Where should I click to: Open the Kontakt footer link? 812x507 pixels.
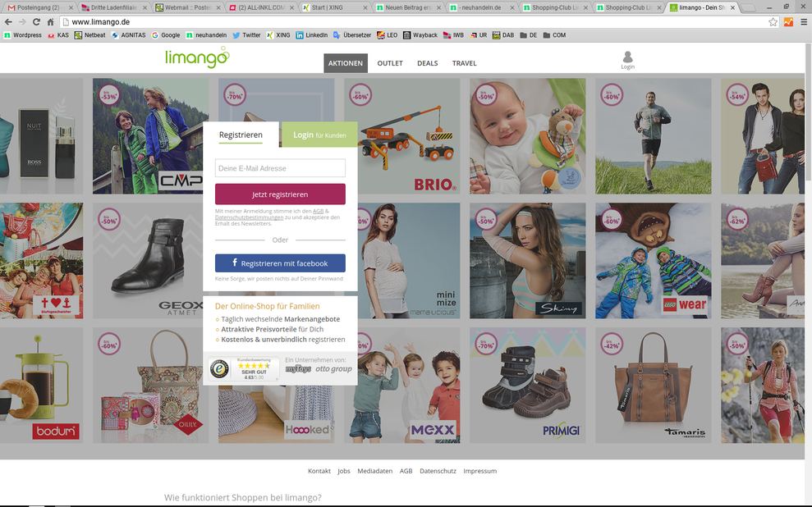[319, 471]
